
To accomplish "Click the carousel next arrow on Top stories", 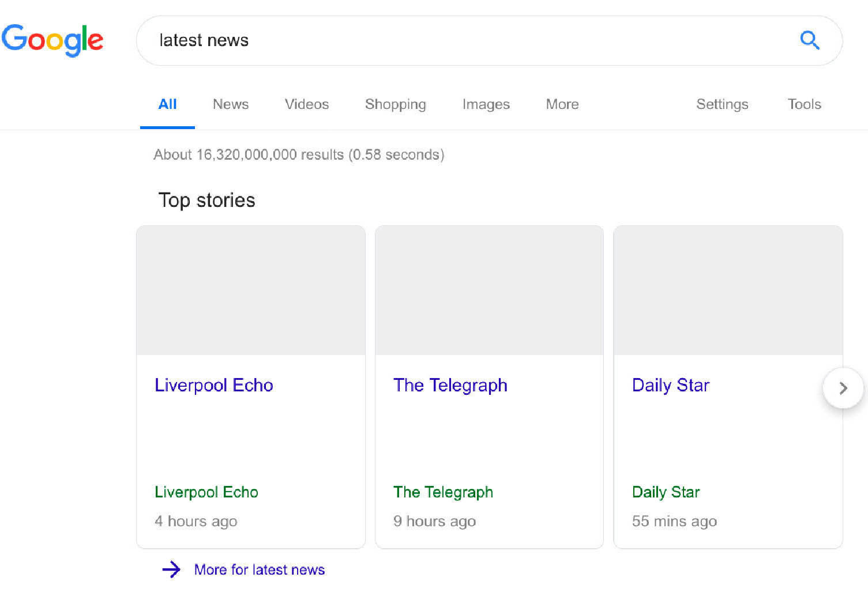I will [x=843, y=388].
